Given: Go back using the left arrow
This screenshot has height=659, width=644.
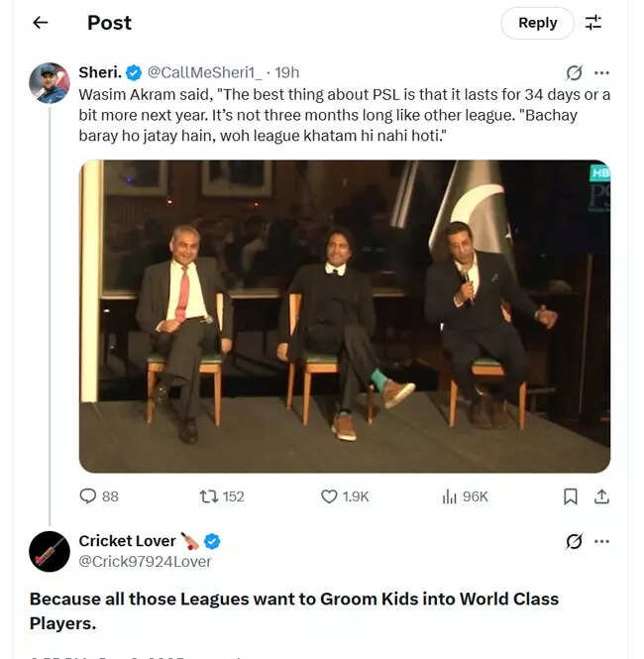Looking at the screenshot, I should point(41,23).
